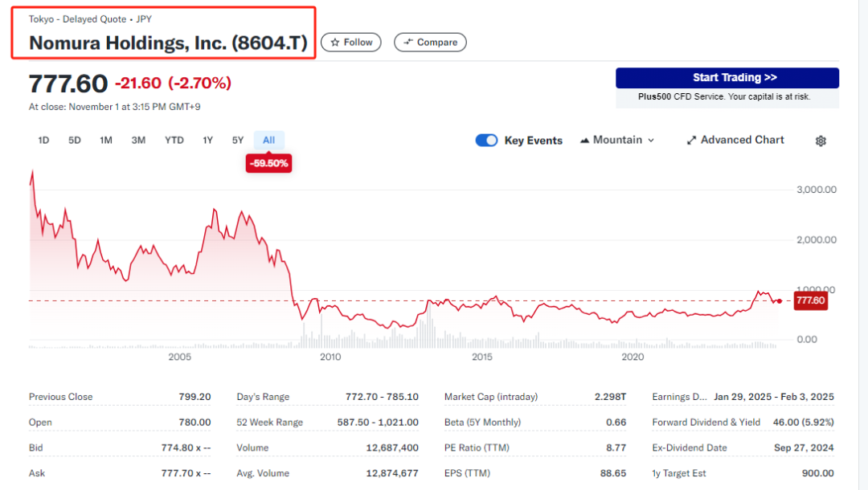Click the Beta (5Y Monthly) value 0.66
The width and height of the screenshot is (868, 490).
click(616, 422)
